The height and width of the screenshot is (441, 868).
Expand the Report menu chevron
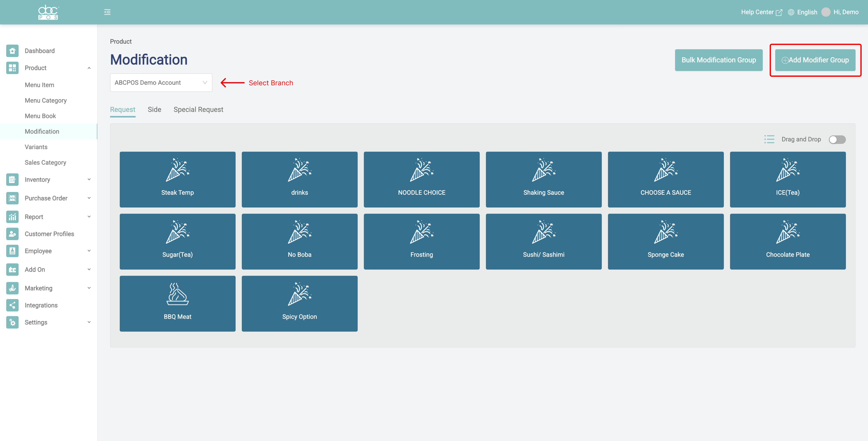point(89,217)
